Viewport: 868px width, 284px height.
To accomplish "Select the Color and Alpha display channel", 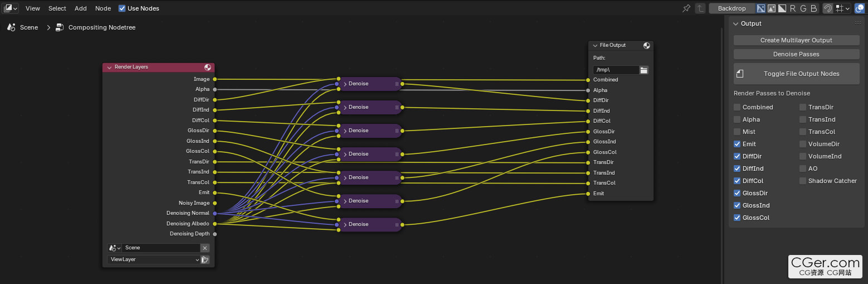I will [x=761, y=8].
